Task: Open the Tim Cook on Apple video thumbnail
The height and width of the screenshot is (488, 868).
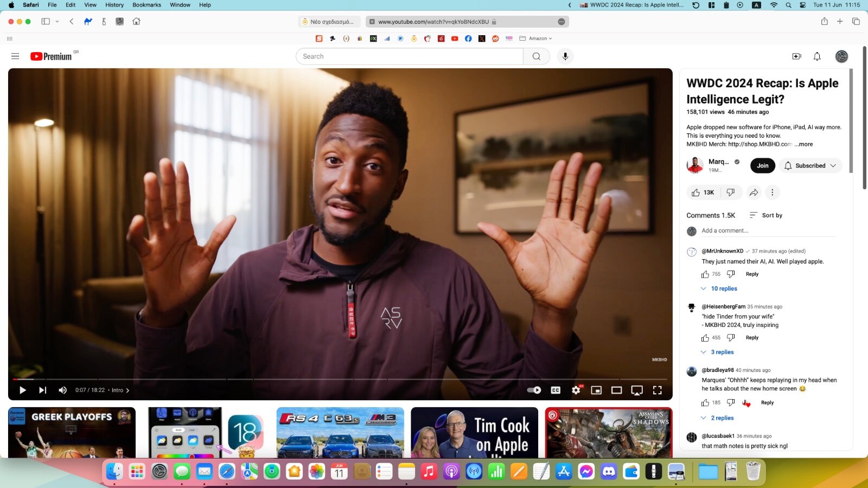Action: coord(475,433)
